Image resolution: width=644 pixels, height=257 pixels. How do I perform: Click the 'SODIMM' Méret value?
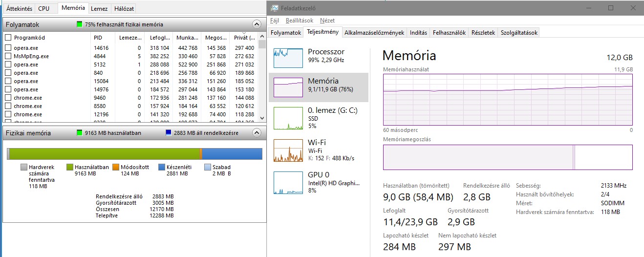pyautogui.click(x=613, y=203)
